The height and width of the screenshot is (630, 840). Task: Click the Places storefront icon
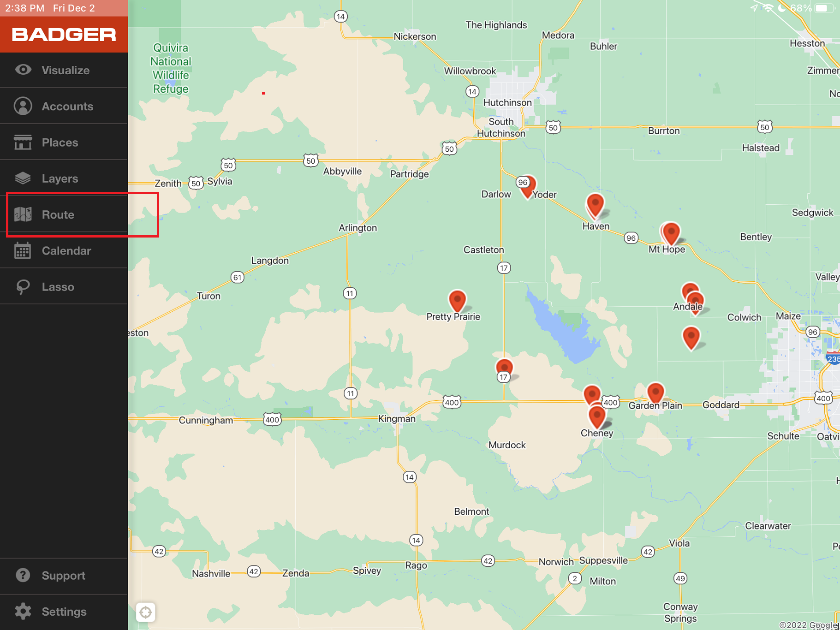pyautogui.click(x=23, y=142)
